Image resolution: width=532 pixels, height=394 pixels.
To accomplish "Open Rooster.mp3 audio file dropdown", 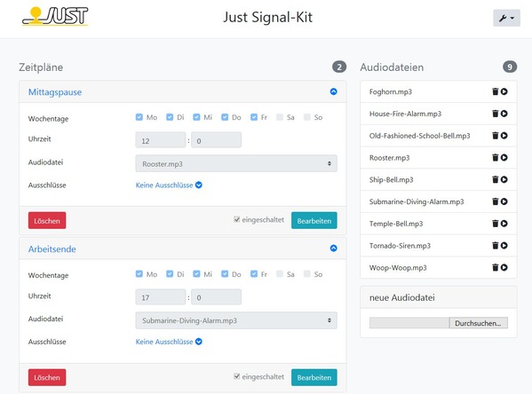I will tap(236, 163).
